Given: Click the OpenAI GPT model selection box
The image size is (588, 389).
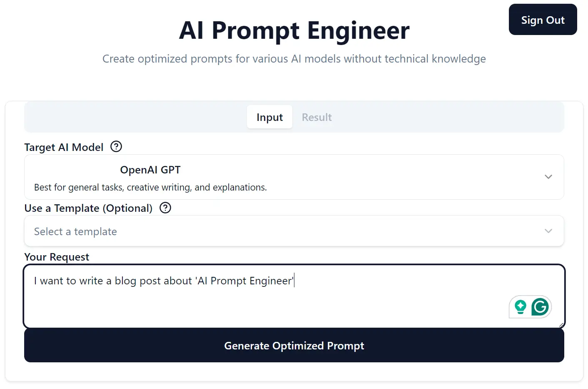Looking at the screenshot, I should click(294, 177).
